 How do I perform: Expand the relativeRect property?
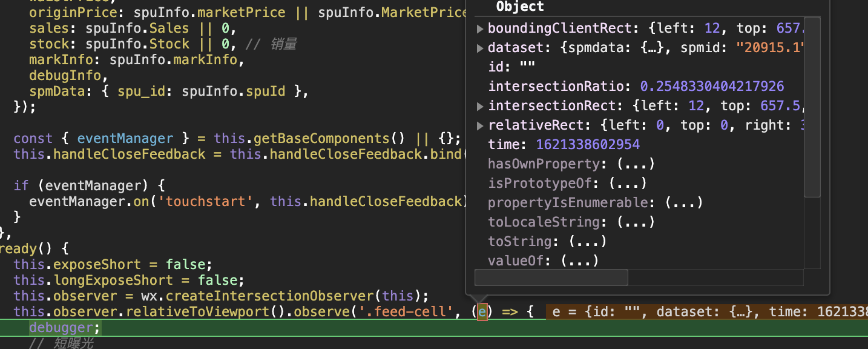pyautogui.click(x=480, y=125)
